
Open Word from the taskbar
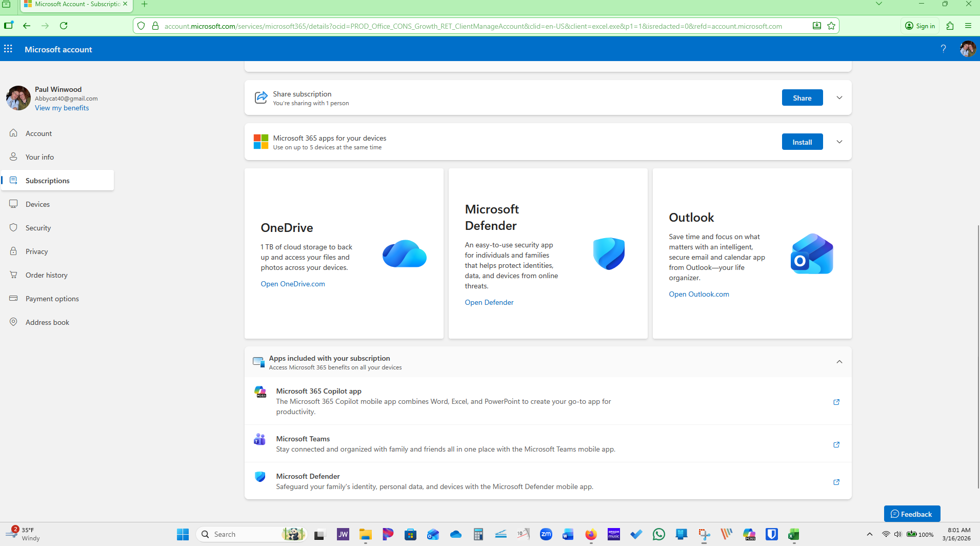(568, 534)
